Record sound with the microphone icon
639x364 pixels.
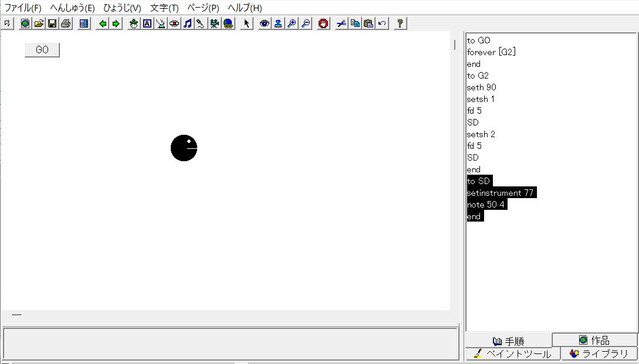click(201, 23)
